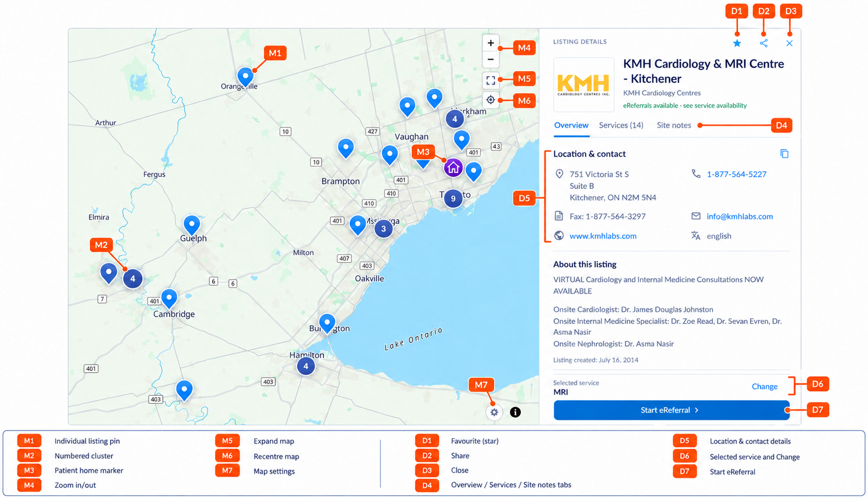Start eReferral button

tap(671, 410)
